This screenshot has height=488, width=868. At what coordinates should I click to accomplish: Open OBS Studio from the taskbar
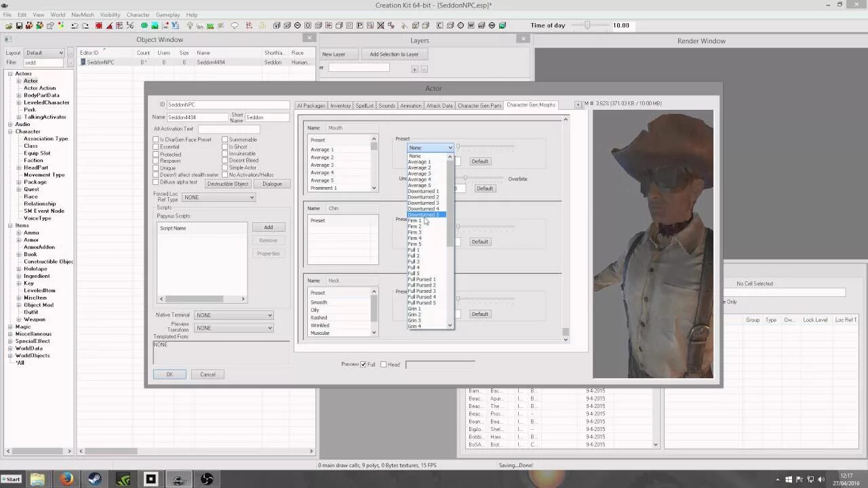coord(208,479)
